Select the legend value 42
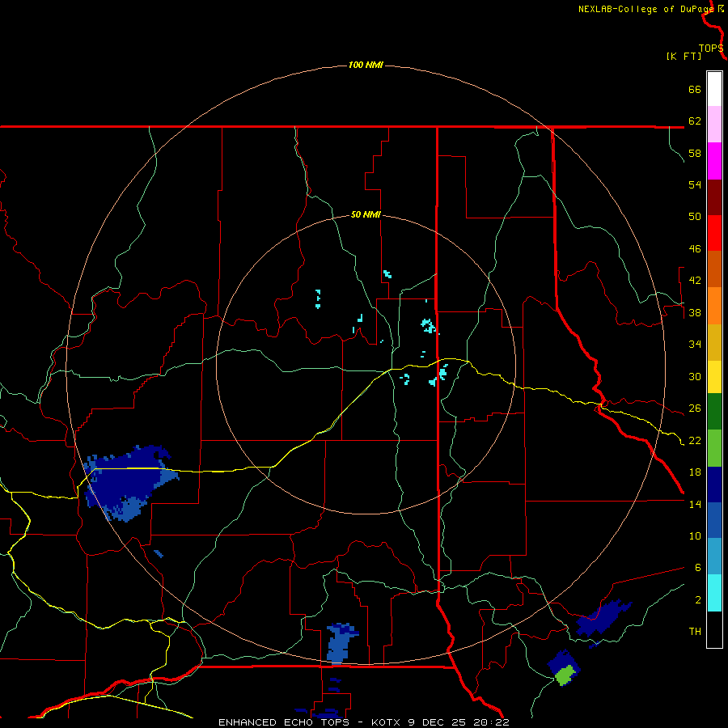Image resolution: width=728 pixels, height=728 pixels. pyautogui.click(x=695, y=281)
